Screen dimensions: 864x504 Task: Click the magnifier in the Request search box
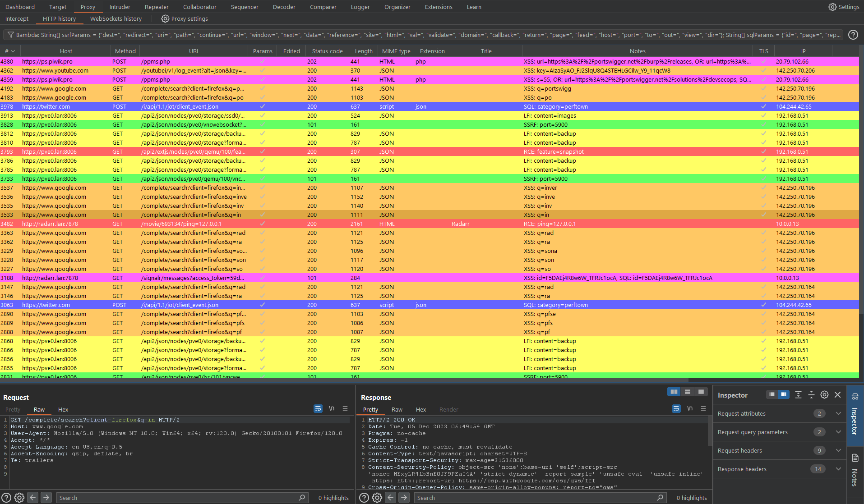(302, 498)
